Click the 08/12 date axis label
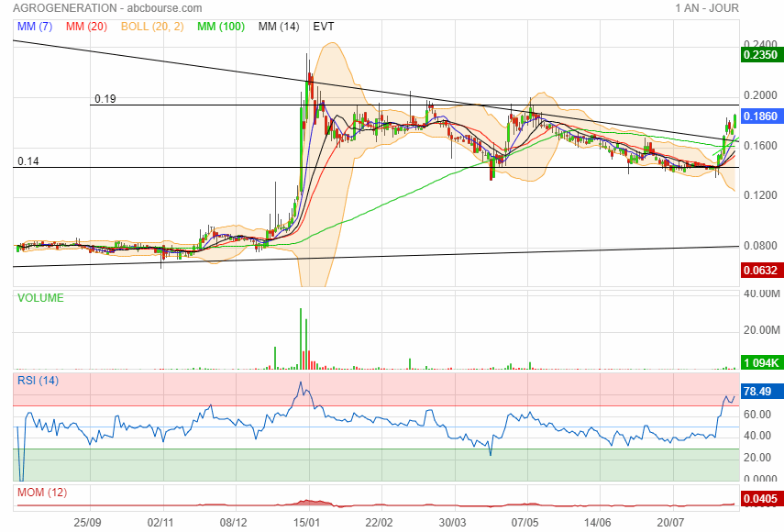The image size is (784, 532). pos(233,523)
